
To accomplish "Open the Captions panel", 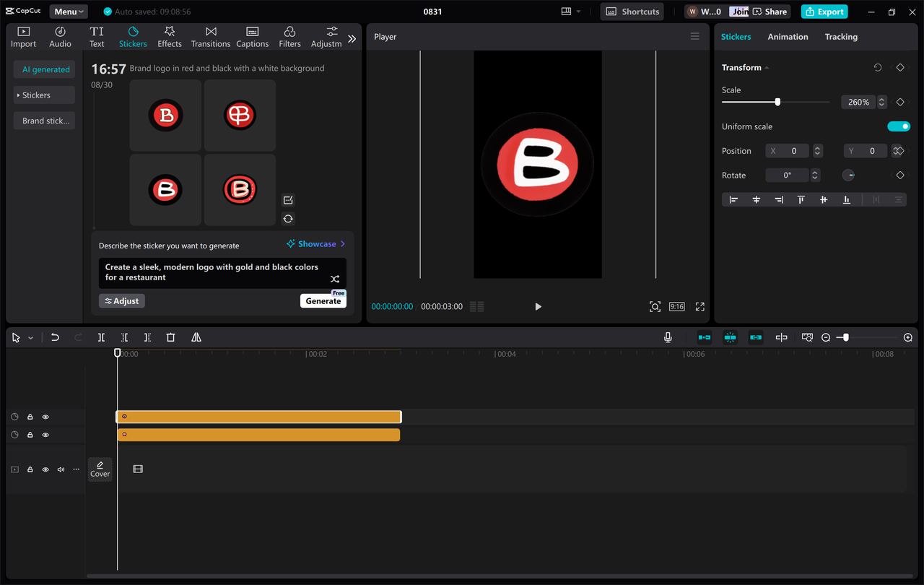I will tap(252, 36).
